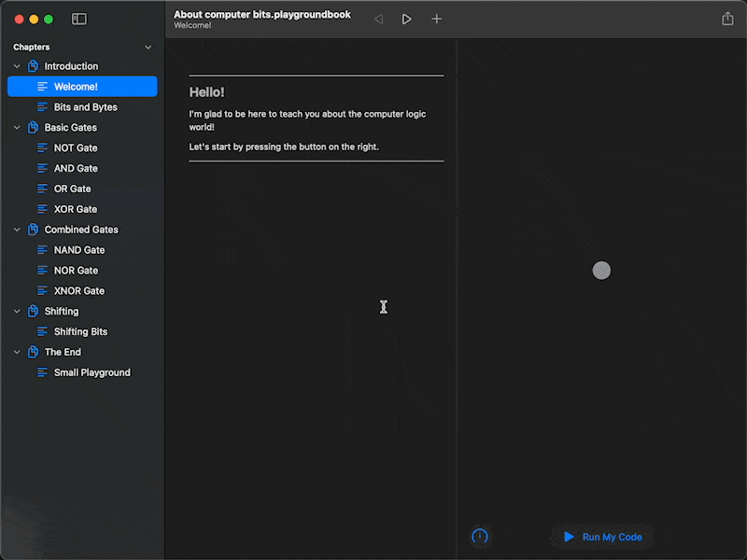This screenshot has width=747, height=560.
Task: Select the Combined Gates chapter icon
Action: [x=33, y=230]
